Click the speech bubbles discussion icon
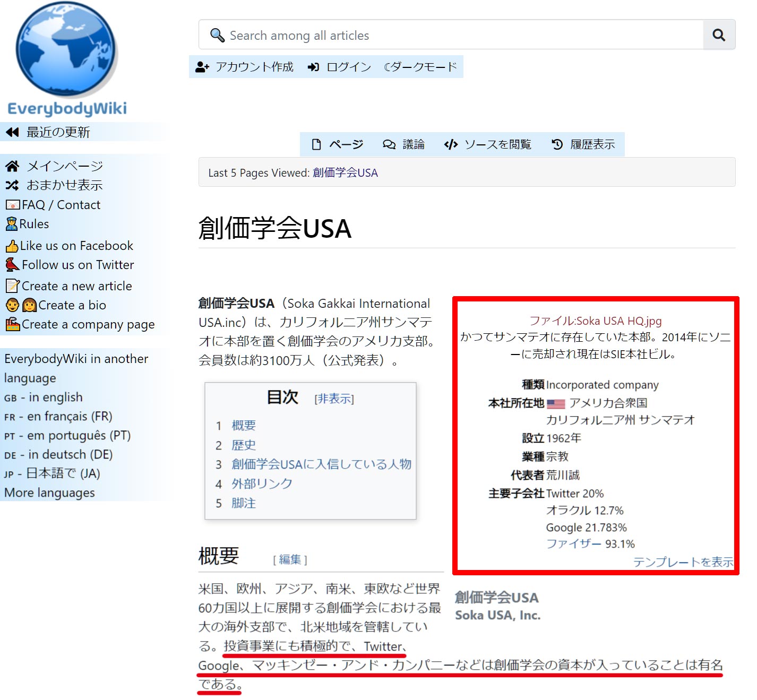 point(389,144)
